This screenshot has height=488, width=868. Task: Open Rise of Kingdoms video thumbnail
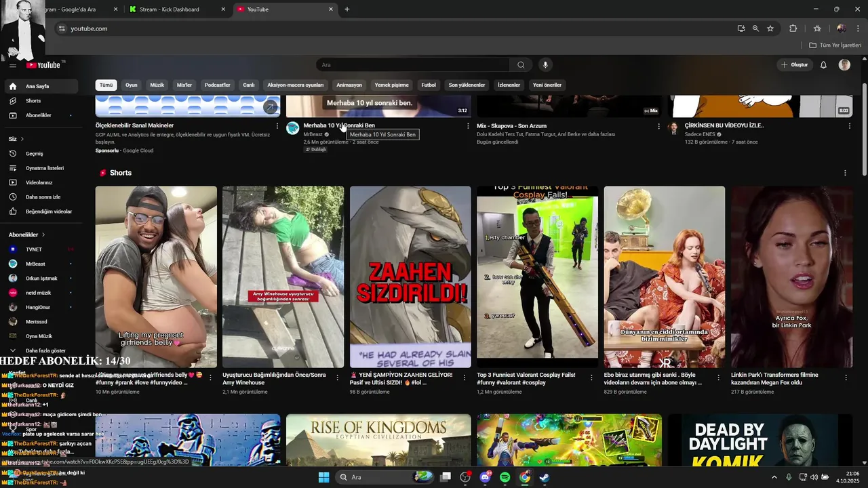(x=378, y=440)
